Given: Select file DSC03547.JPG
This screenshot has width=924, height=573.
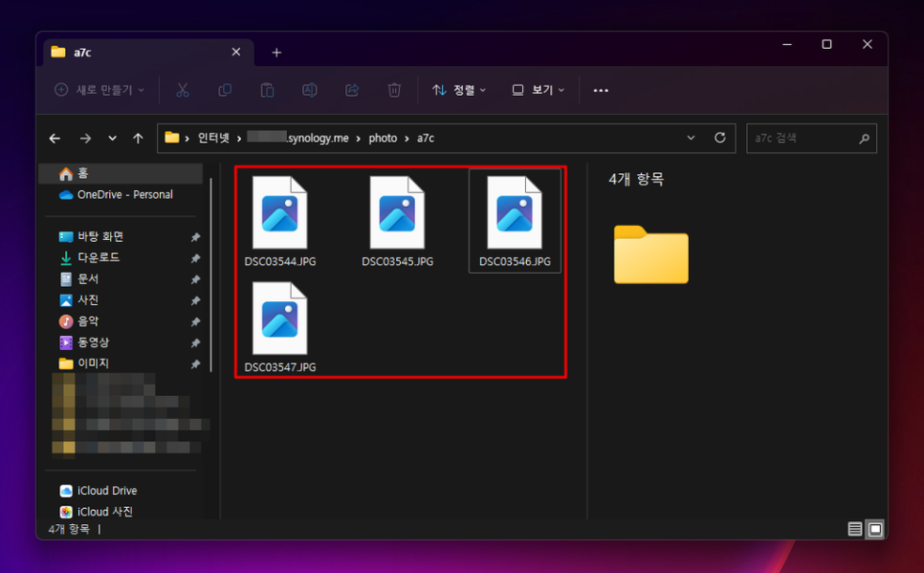Looking at the screenshot, I should click(280, 327).
